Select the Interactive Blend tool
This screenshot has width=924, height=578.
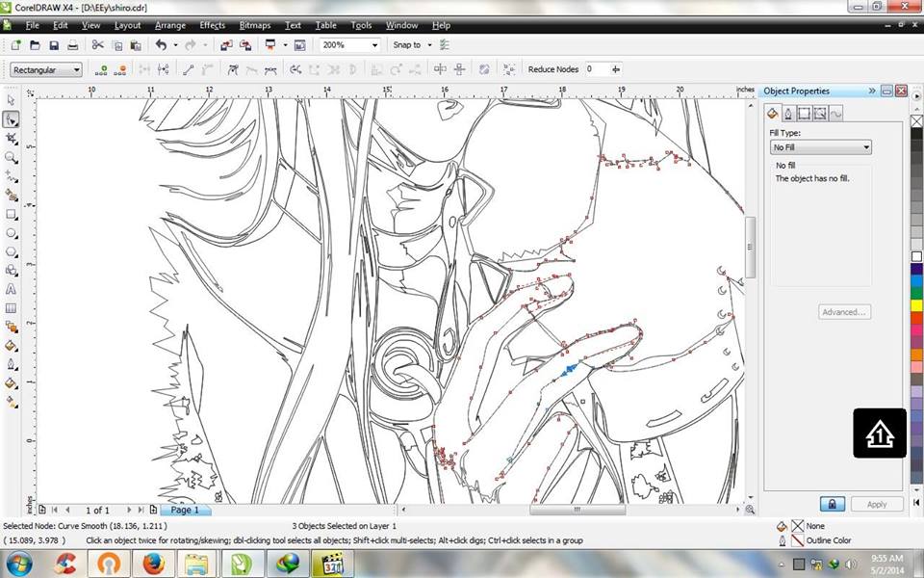11,327
